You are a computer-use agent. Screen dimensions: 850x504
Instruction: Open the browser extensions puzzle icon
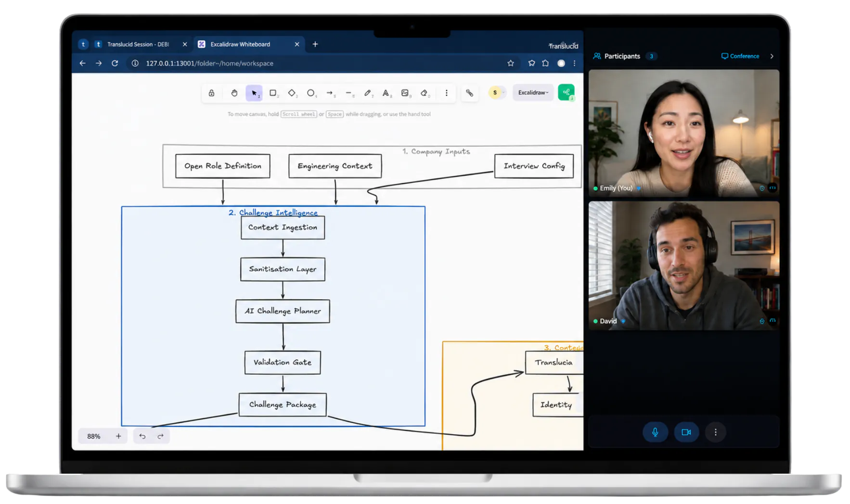545,63
